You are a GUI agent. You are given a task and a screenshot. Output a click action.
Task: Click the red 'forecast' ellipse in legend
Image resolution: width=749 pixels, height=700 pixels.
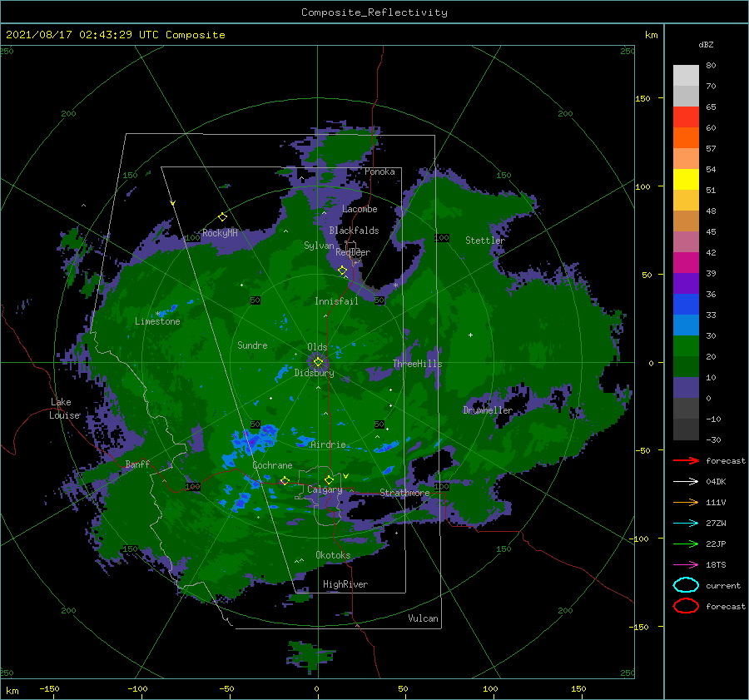click(686, 606)
